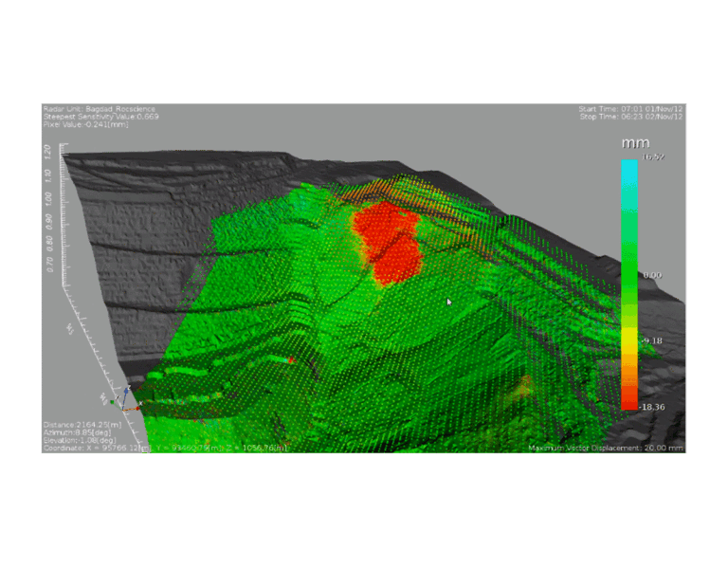Click the Stop Time label
The image size is (728, 569).
tap(630, 117)
